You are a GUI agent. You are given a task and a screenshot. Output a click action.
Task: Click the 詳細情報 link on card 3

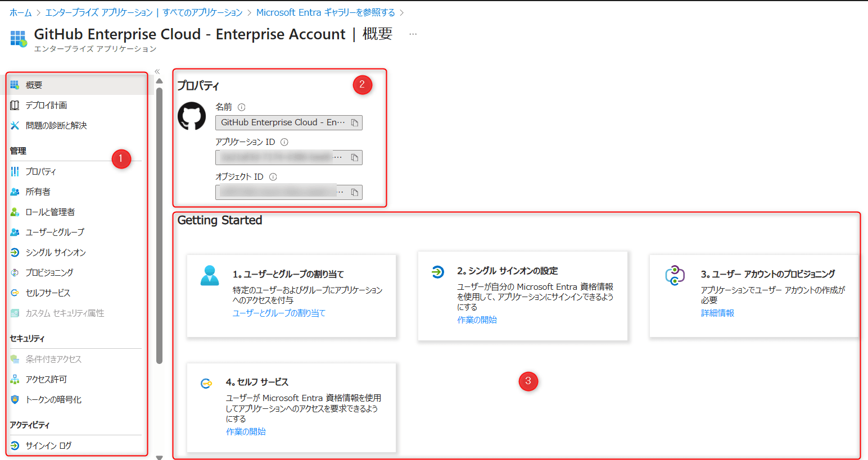point(717,313)
